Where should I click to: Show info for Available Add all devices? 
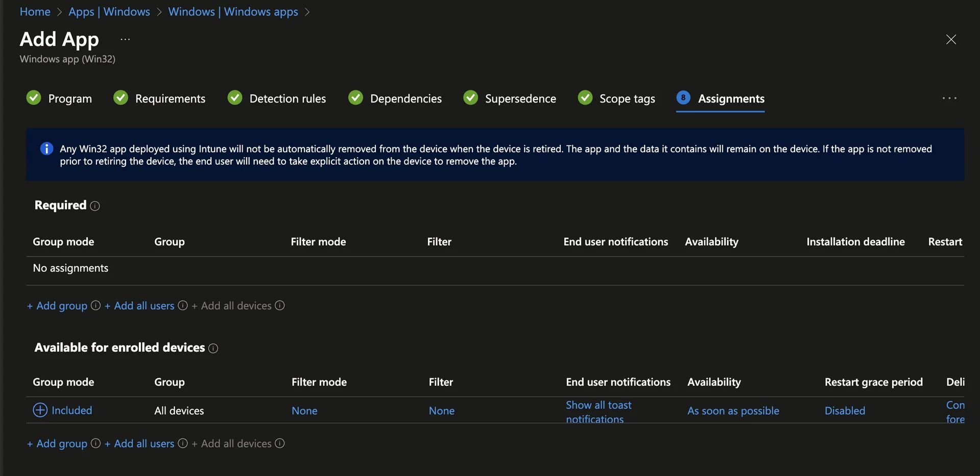point(280,443)
